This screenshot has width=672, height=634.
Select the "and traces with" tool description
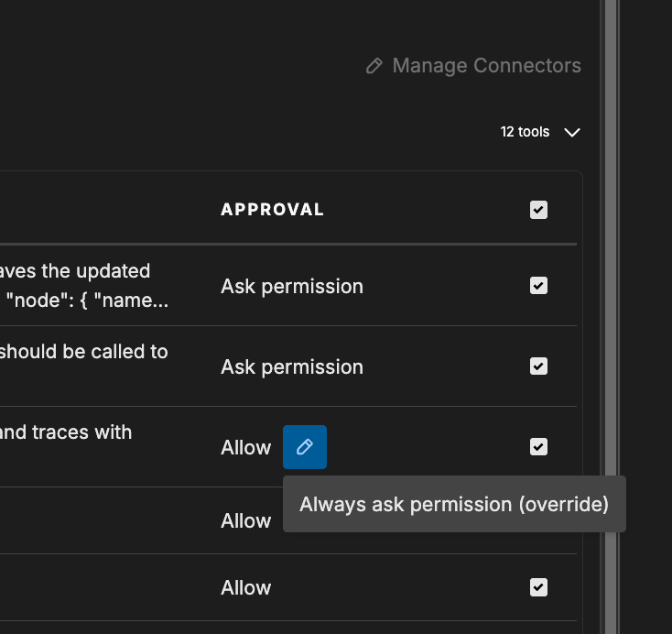[66, 432]
